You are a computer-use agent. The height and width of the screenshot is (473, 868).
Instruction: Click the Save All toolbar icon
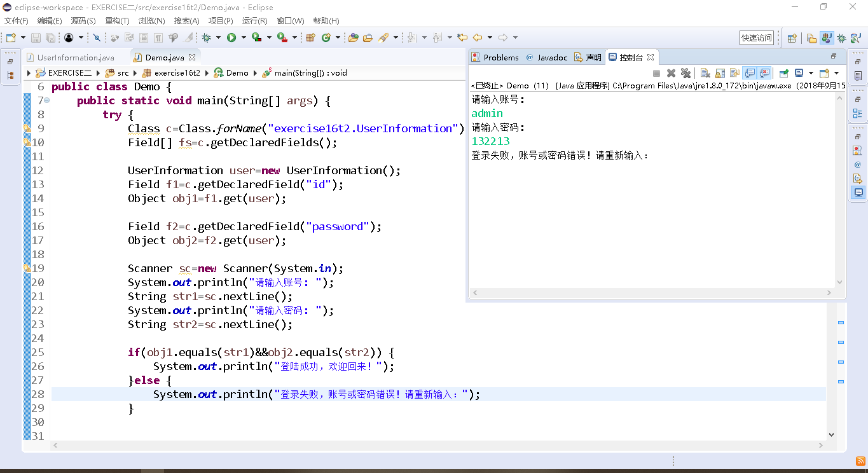pos(50,38)
